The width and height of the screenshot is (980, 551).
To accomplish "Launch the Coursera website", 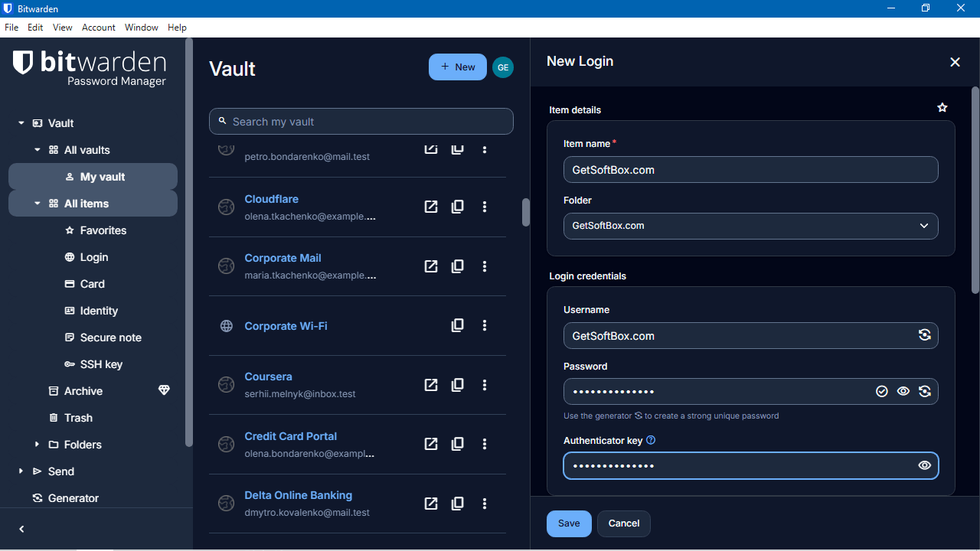I will [x=431, y=385].
